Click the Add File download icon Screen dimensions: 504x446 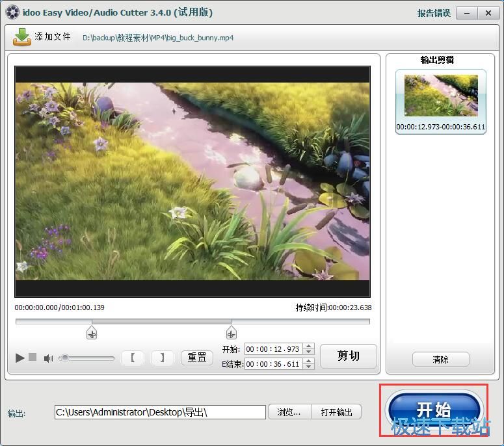tap(22, 37)
